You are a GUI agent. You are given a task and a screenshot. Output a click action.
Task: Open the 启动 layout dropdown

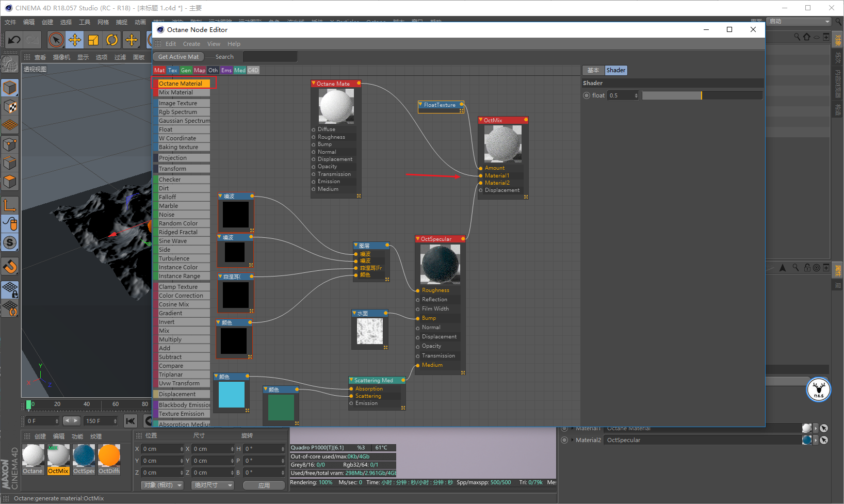click(x=799, y=22)
